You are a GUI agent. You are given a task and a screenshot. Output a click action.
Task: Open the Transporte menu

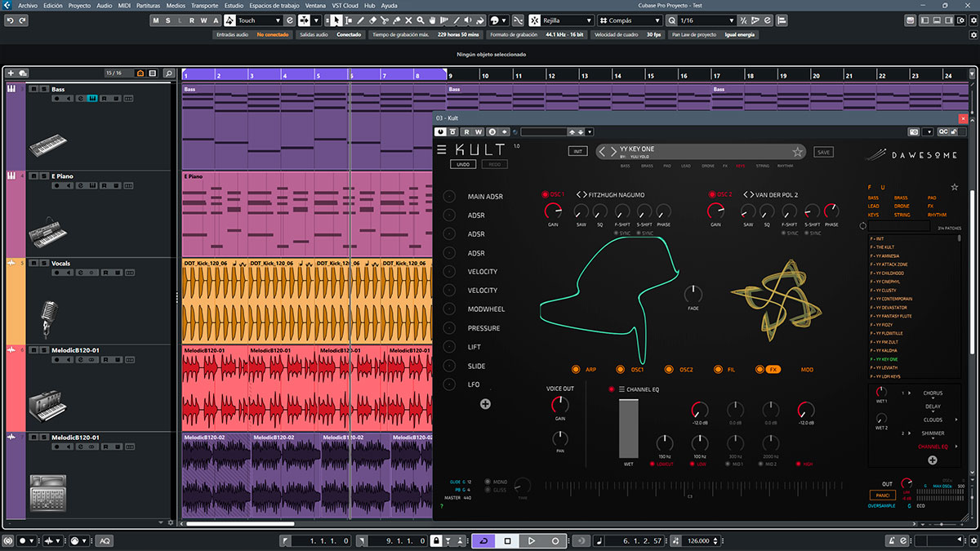pos(206,5)
